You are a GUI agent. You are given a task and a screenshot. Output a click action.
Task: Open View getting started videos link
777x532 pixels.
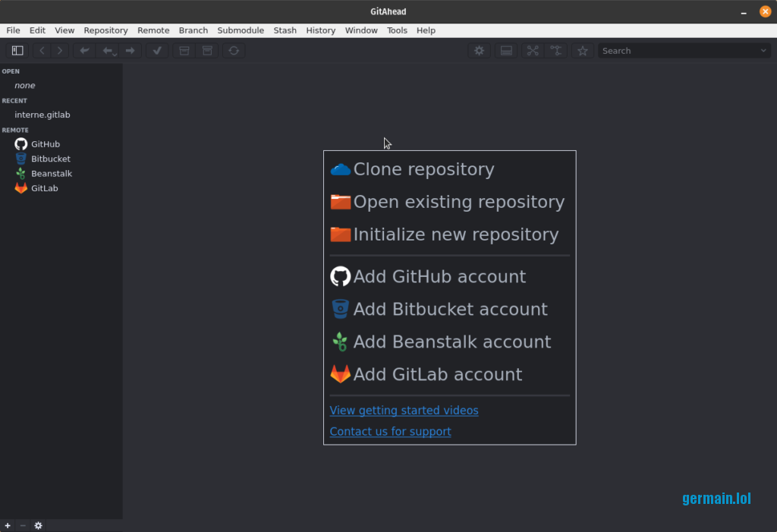coord(404,411)
